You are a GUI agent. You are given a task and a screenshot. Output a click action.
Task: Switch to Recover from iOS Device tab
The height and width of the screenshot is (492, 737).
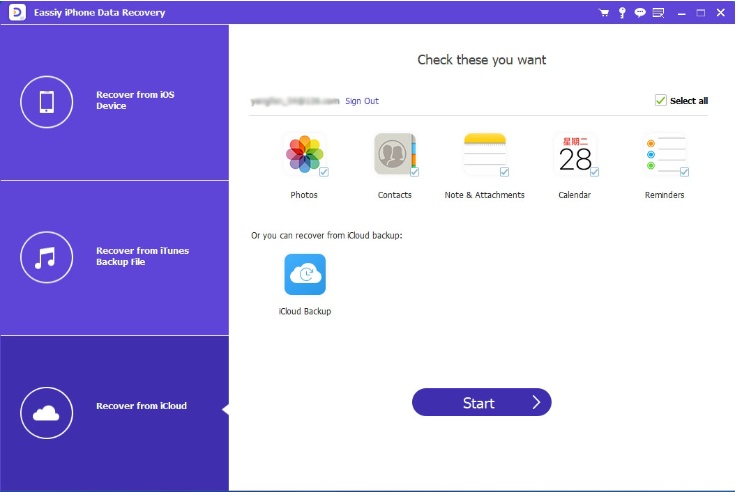point(115,102)
